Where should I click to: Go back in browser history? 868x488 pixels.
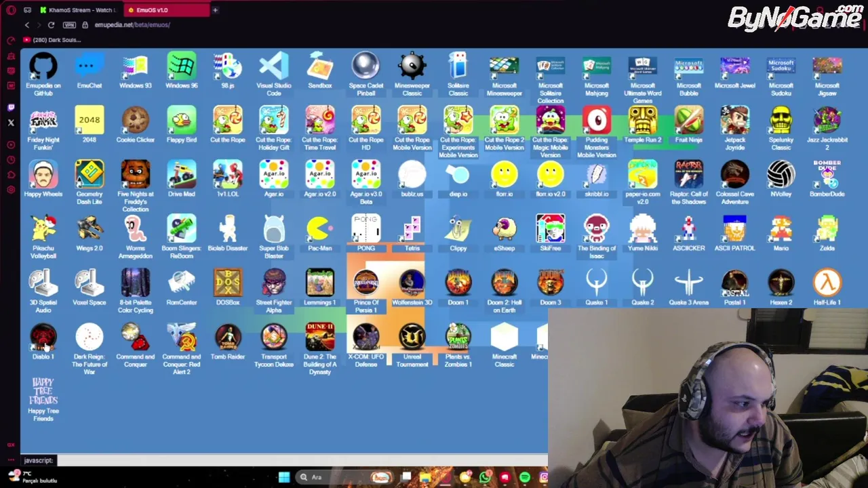click(x=27, y=25)
